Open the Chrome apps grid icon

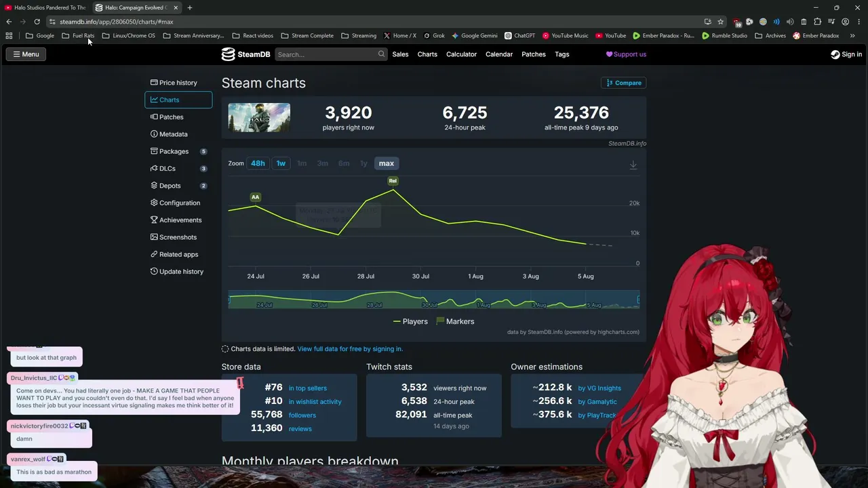(9, 35)
